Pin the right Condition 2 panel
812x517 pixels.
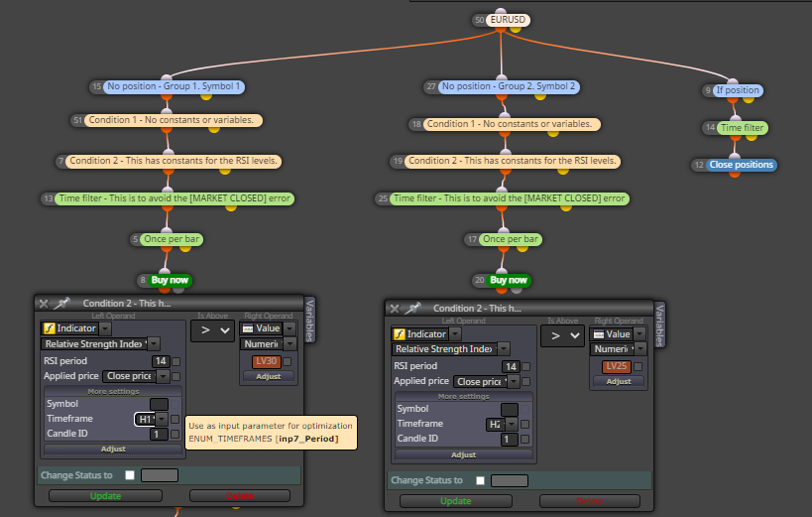point(412,309)
